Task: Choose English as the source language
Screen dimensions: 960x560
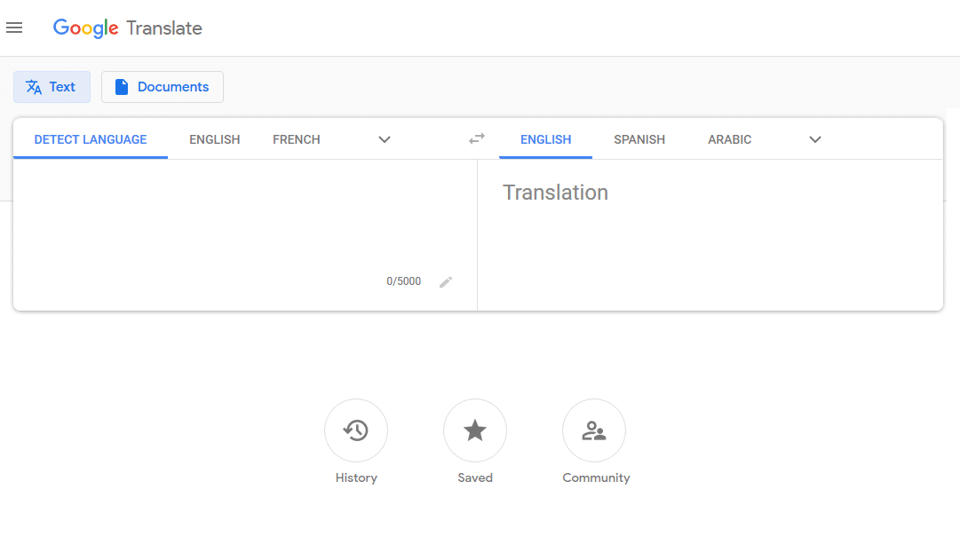Action: click(215, 139)
